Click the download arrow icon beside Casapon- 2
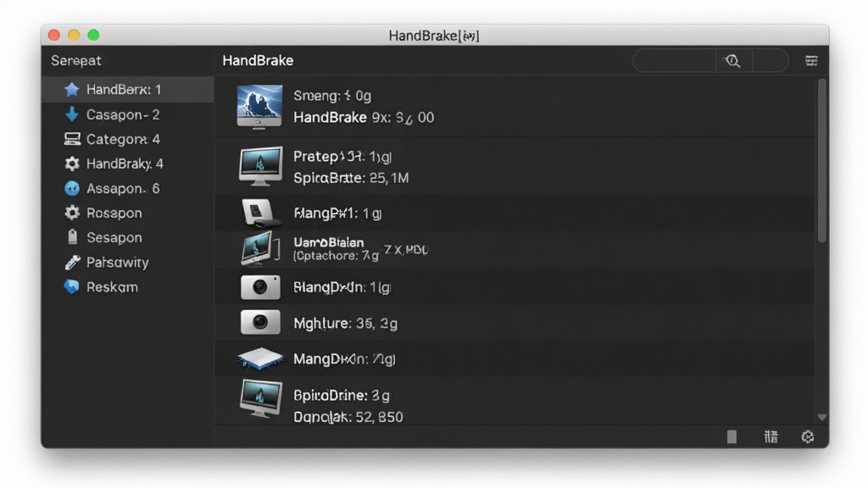The width and height of the screenshot is (868, 488). (71, 114)
